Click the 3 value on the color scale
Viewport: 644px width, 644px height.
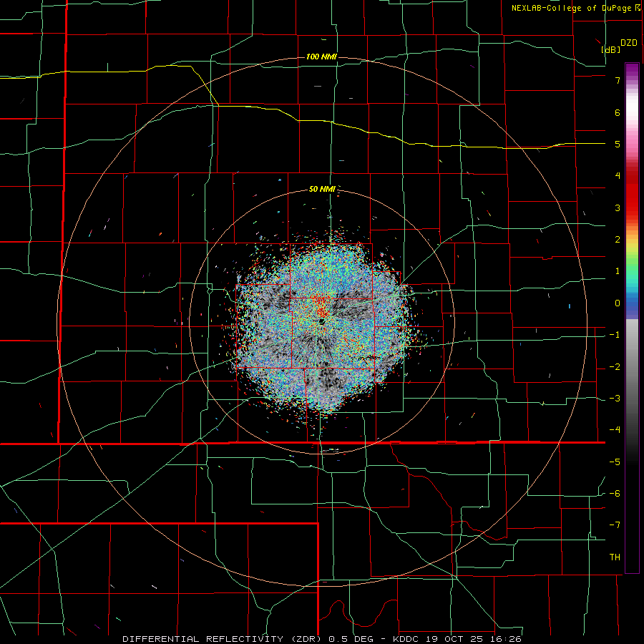[618, 208]
